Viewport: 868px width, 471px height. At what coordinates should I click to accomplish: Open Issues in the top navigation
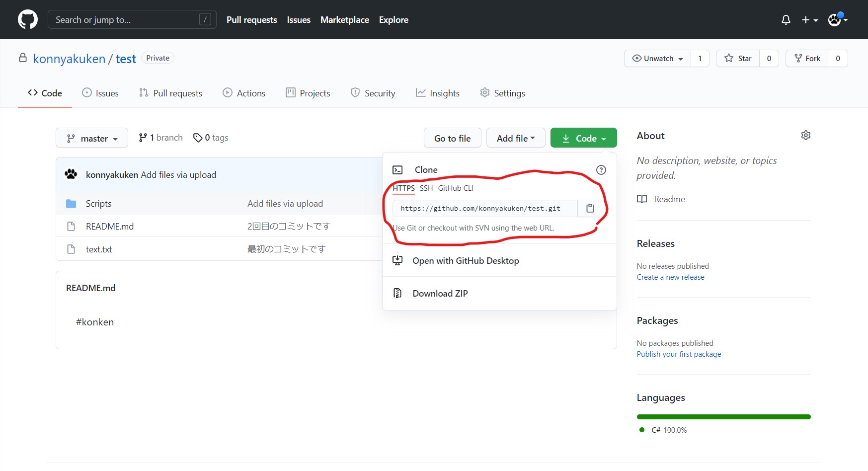coord(299,20)
